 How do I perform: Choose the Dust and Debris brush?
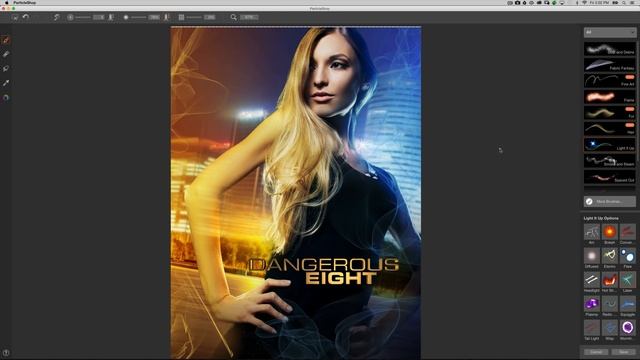tap(609, 49)
